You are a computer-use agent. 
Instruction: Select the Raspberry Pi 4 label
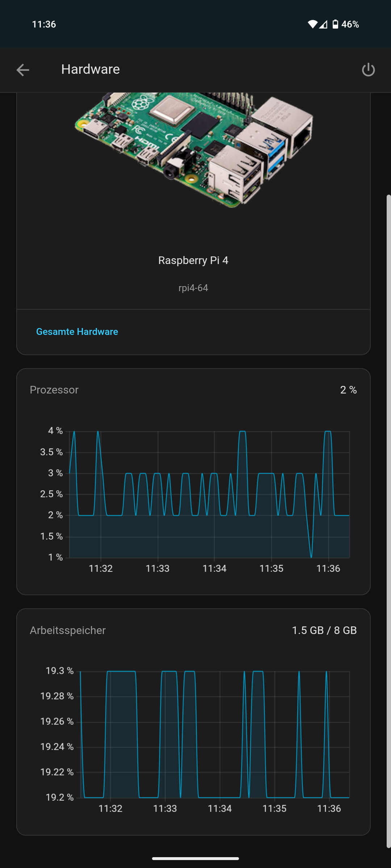tap(193, 260)
